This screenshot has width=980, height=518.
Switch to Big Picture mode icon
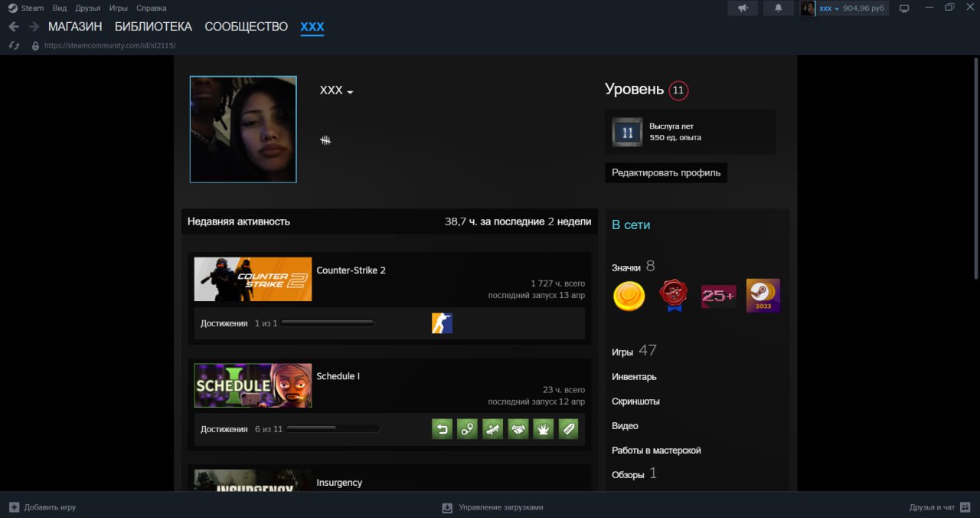(904, 8)
